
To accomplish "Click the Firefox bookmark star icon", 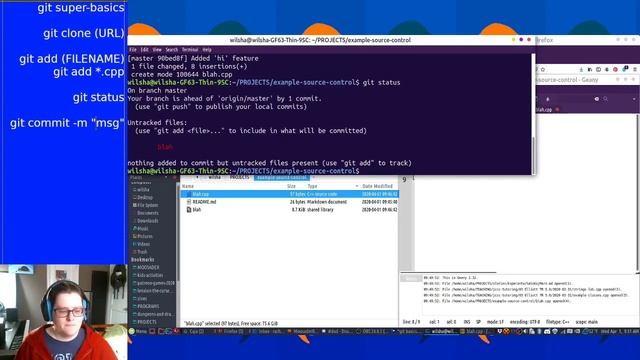I will [543, 70].
